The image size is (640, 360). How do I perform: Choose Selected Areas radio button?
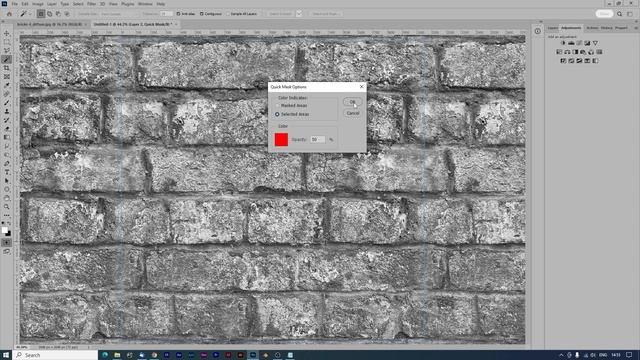click(x=277, y=114)
